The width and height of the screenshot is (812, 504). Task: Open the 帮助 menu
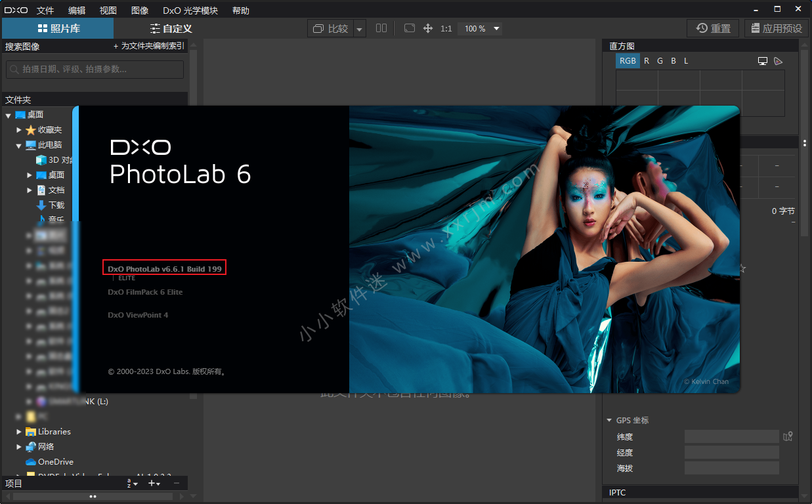pos(241,10)
